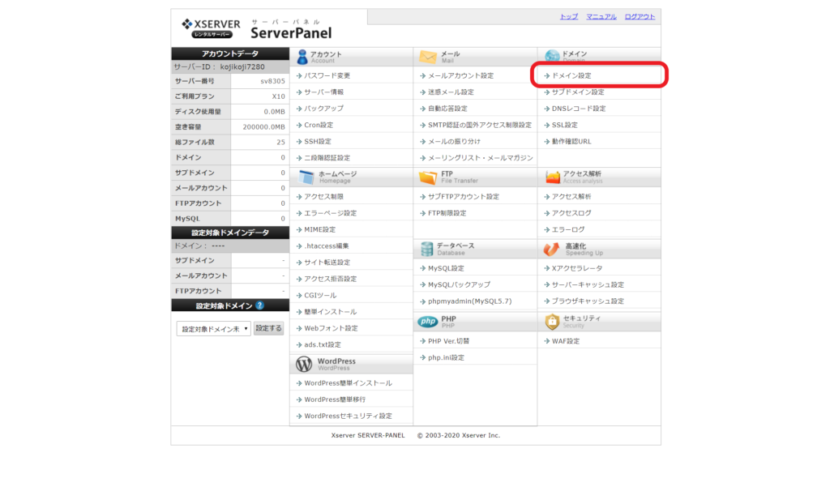Open 簡単インストール under Homepage
The image size is (830, 504).
(x=331, y=312)
